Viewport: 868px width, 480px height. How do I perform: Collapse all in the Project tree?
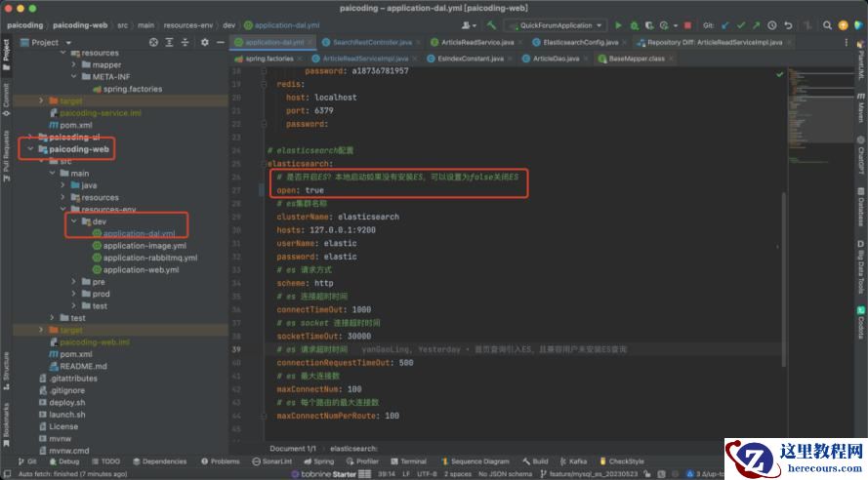(x=186, y=42)
